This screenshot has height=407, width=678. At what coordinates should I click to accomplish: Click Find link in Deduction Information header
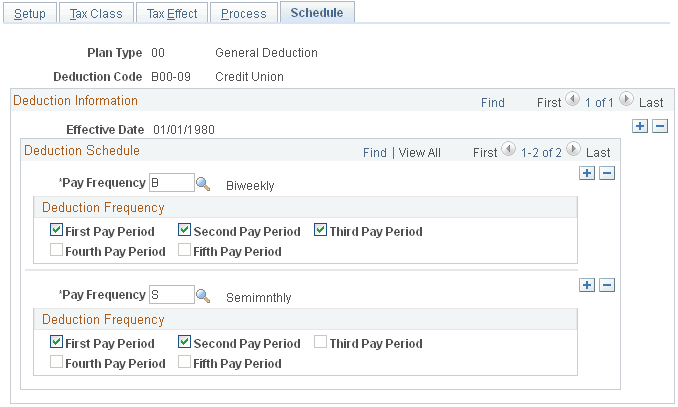coord(493,103)
